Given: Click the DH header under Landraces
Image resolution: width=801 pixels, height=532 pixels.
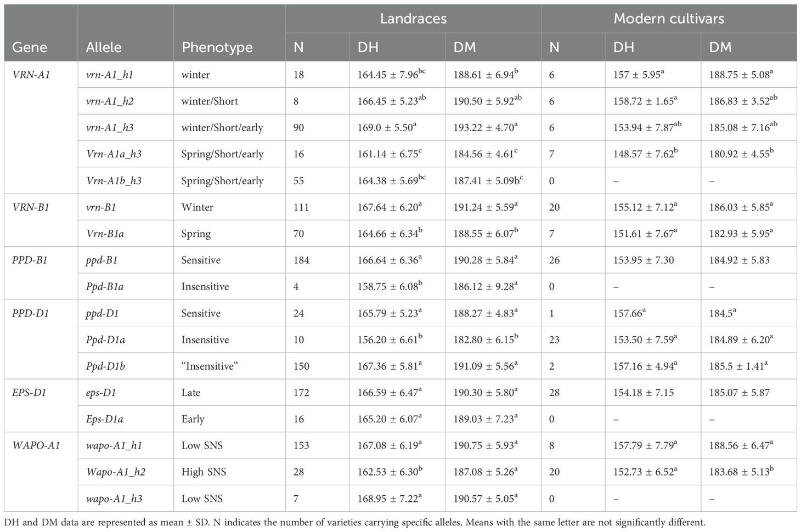Looking at the screenshot, I should coord(368,47).
